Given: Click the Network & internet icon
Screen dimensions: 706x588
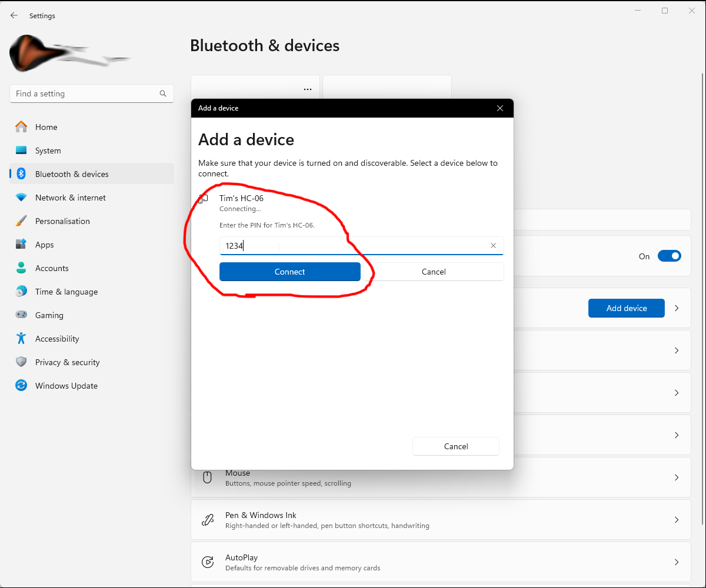Looking at the screenshot, I should pos(21,198).
